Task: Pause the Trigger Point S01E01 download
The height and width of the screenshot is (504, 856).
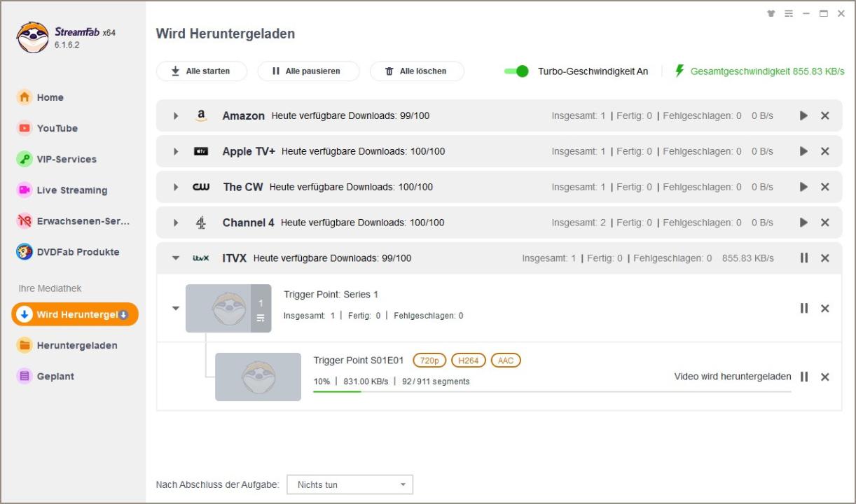Action: (x=804, y=377)
